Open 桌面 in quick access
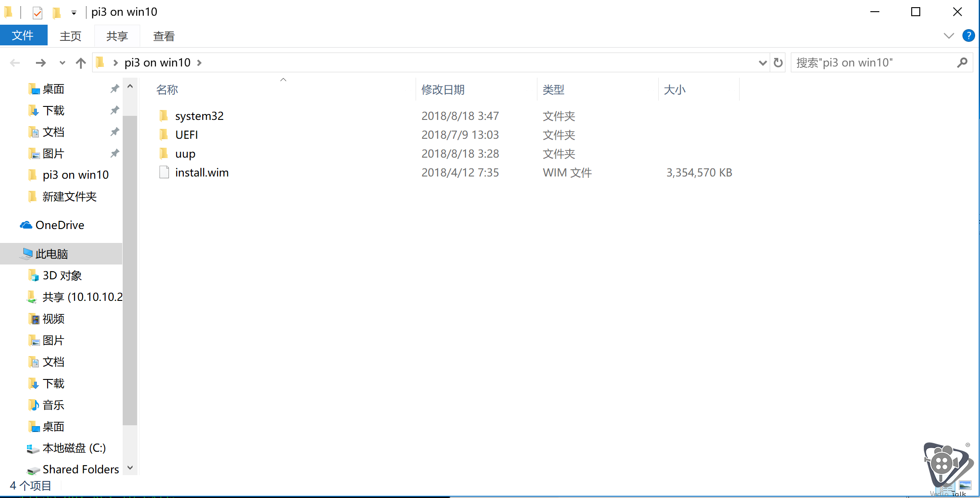This screenshot has height=498, width=980. tap(53, 89)
